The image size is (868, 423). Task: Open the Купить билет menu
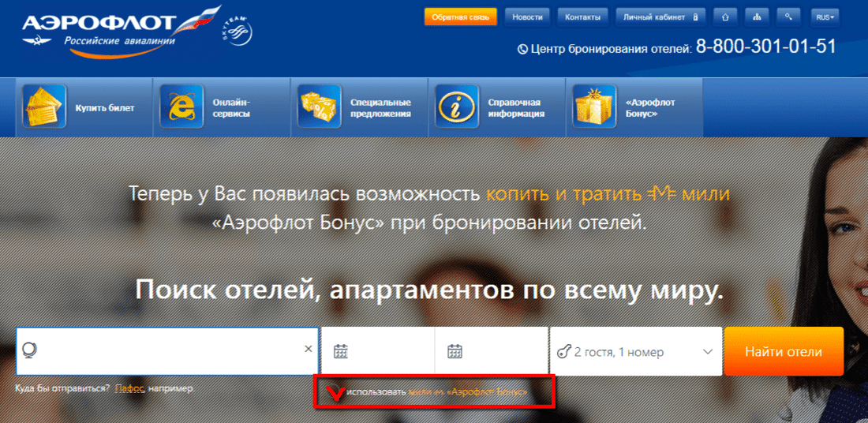(84, 107)
